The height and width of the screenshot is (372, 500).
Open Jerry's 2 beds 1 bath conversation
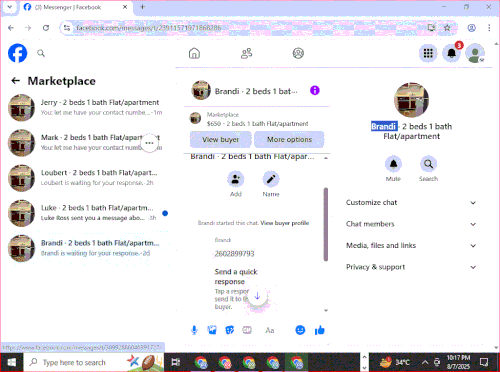[x=87, y=108]
